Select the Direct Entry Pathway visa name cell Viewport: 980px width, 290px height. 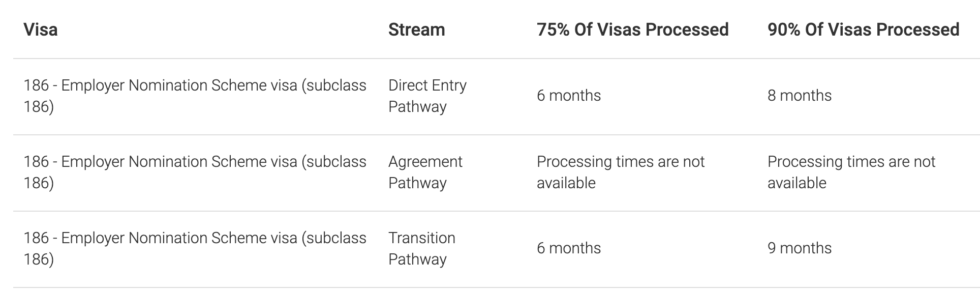click(x=195, y=96)
